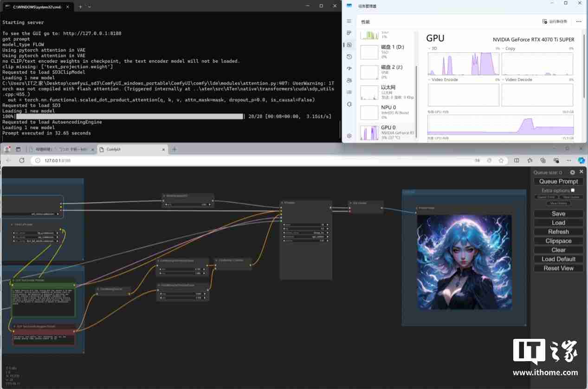Open Task Manager settings gear icon
The width and height of the screenshot is (588, 389).
coord(349,136)
